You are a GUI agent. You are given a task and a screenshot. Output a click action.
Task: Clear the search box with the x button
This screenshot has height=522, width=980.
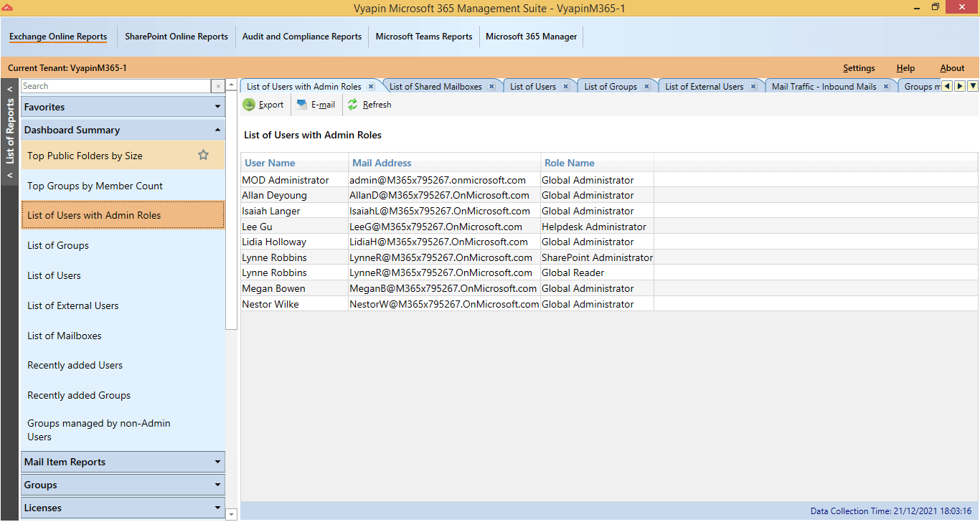click(218, 86)
